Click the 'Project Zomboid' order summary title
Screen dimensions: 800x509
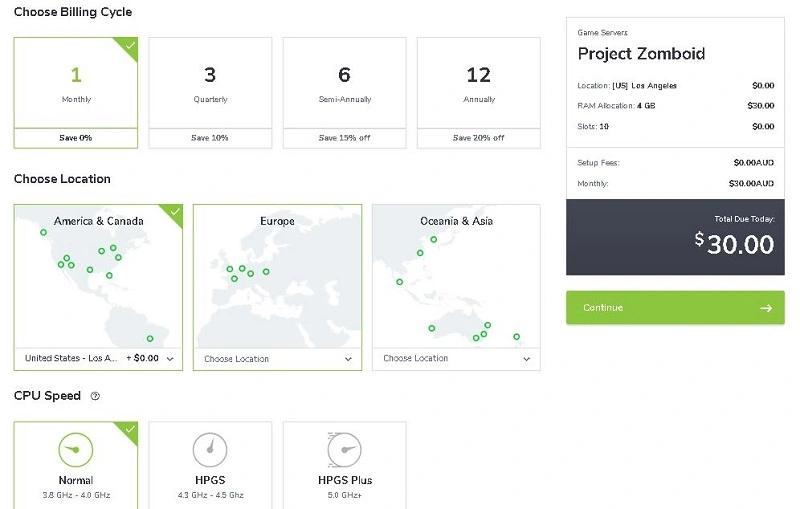tap(641, 54)
